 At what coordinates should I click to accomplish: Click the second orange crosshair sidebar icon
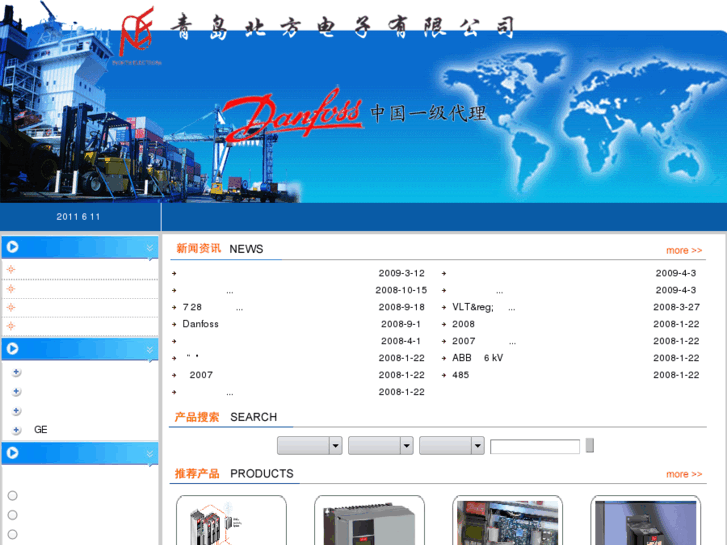click(11, 289)
